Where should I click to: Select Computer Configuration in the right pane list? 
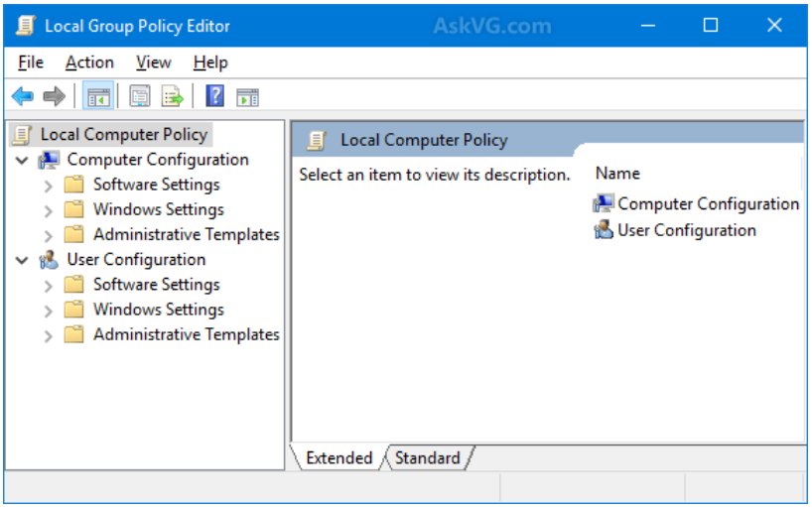click(x=707, y=204)
